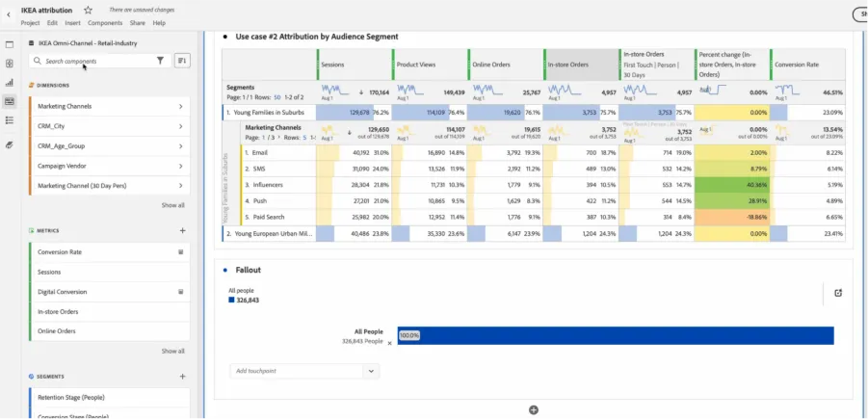
Task: Open the Insert menu
Action: coord(72,23)
